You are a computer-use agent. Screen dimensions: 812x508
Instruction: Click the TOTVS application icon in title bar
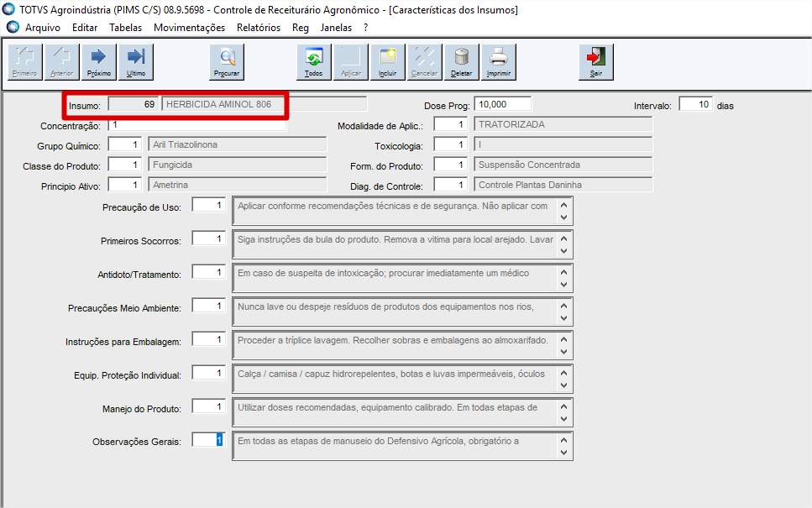coord(8,9)
